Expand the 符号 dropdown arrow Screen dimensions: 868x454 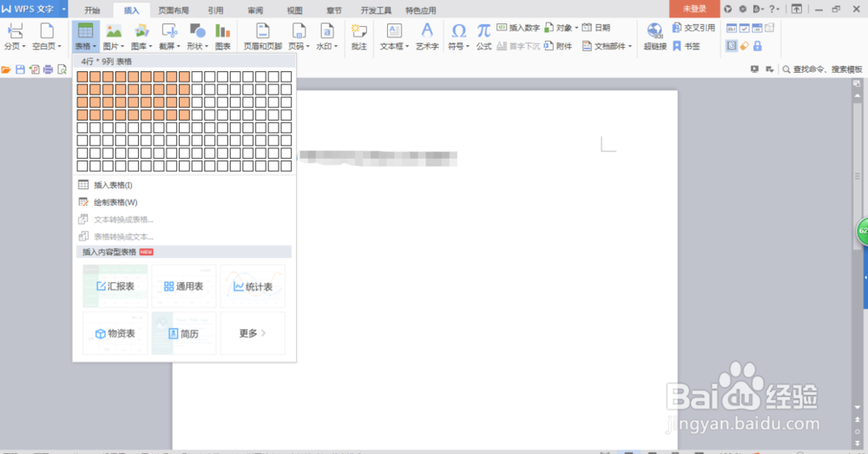(x=468, y=47)
